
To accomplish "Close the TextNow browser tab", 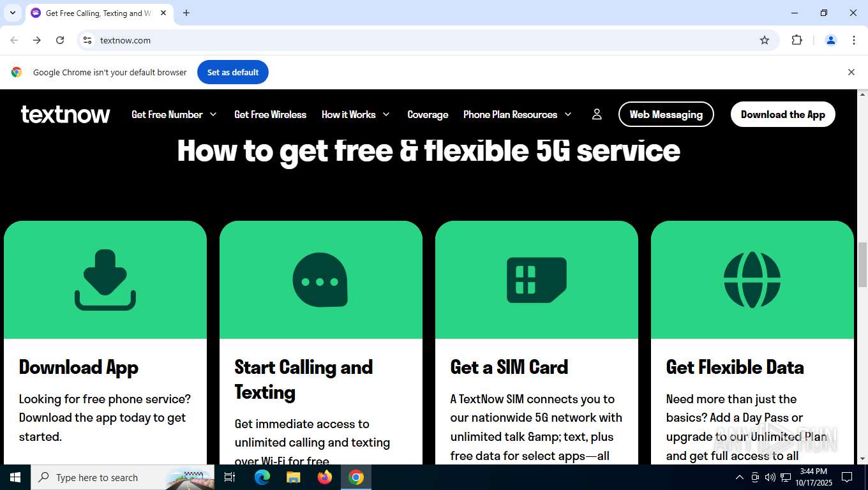I will point(163,13).
